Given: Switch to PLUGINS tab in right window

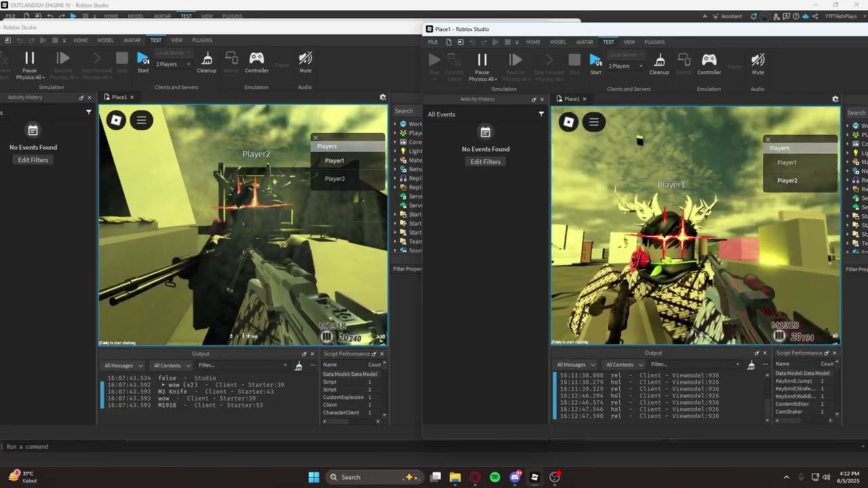Looking at the screenshot, I should [x=654, y=42].
